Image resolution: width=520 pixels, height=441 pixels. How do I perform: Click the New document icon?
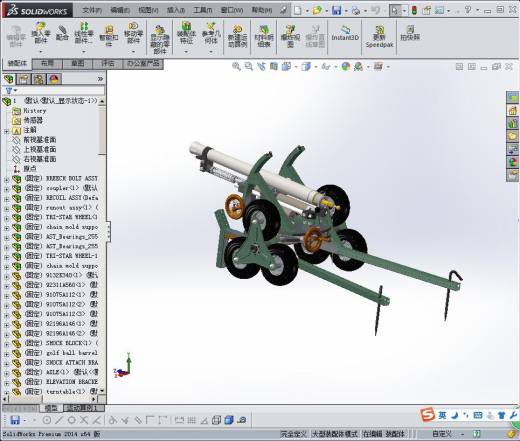click(297, 10)
